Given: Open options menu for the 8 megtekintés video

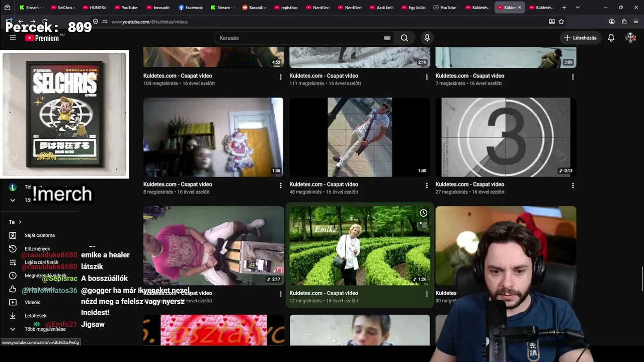Looking at the screenshot, I should [281, 186].
